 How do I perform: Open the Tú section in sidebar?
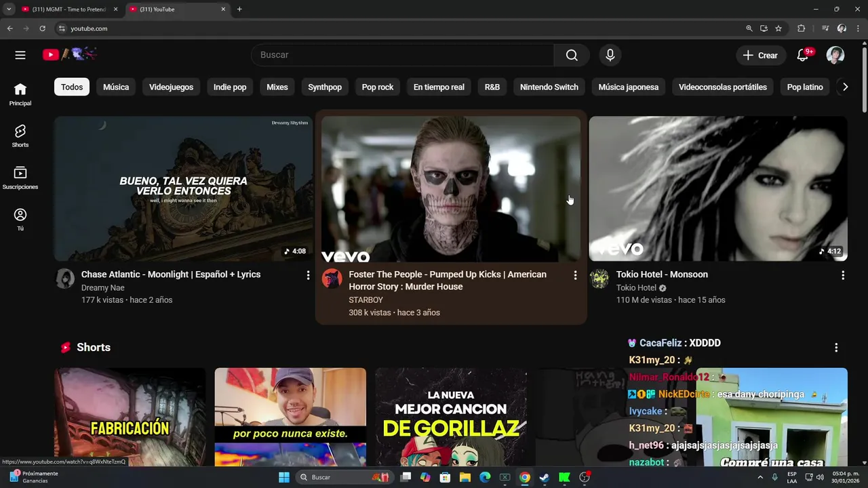[20, 219]
